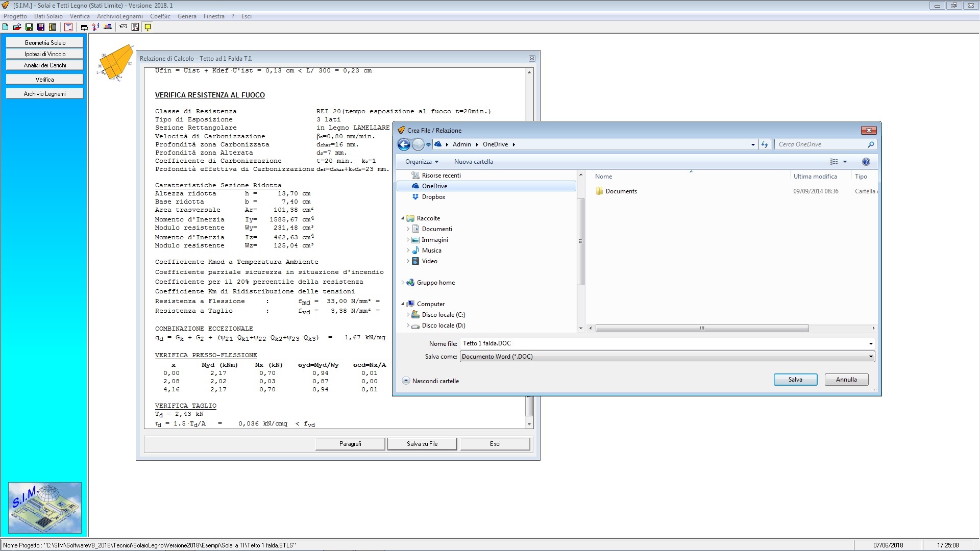Click the Analisi dei Carichi button
Screen dimensions: 980x551
(44, 65)
